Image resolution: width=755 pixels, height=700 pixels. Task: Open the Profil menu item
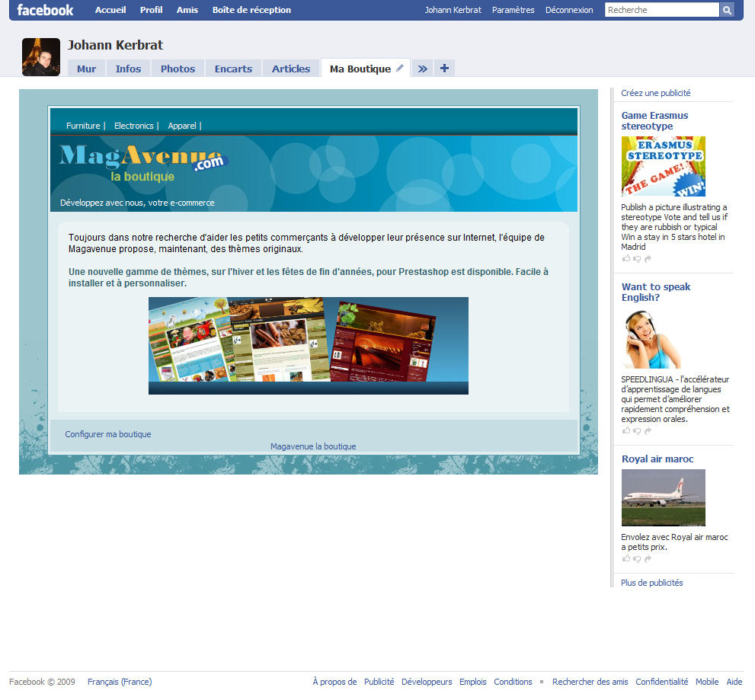pos(151,10)
